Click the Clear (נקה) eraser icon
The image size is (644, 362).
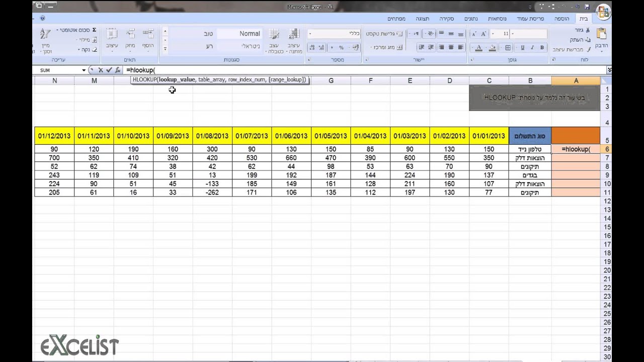[x=95, y=50]
